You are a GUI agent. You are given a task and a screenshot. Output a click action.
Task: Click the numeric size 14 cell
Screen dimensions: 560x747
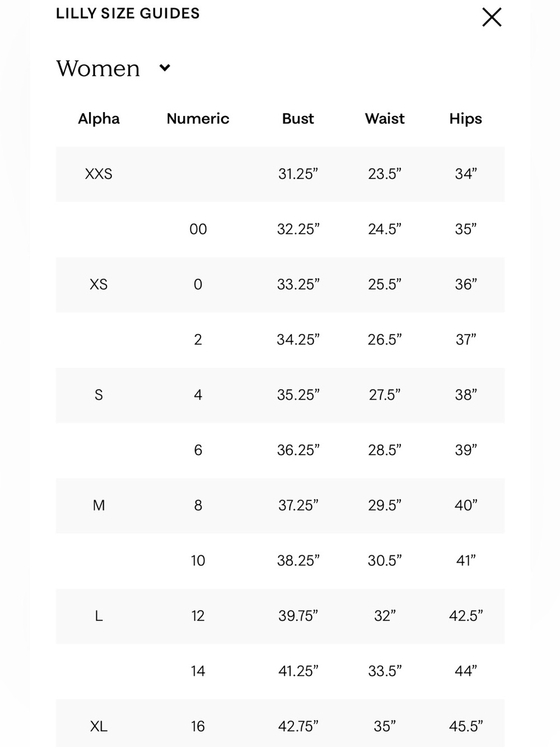tap(198, 671)
